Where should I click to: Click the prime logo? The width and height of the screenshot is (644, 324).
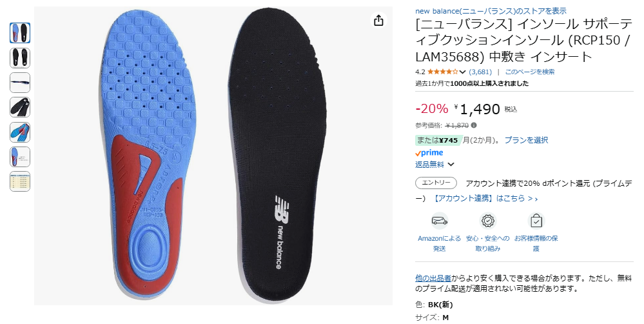tap(429, 153)
